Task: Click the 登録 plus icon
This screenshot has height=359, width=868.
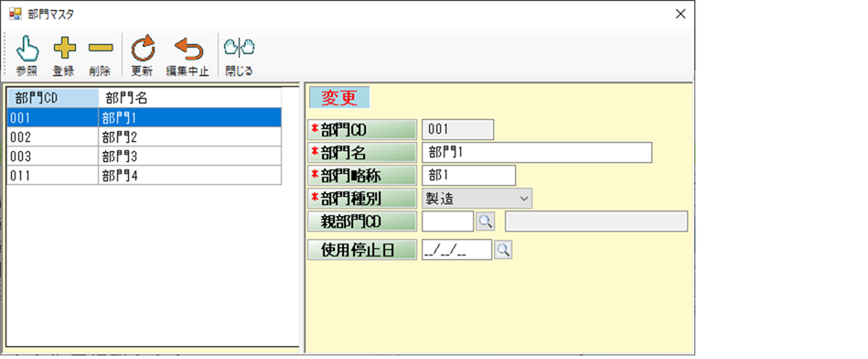Action: pyautogui.click(x=64, y=49)
